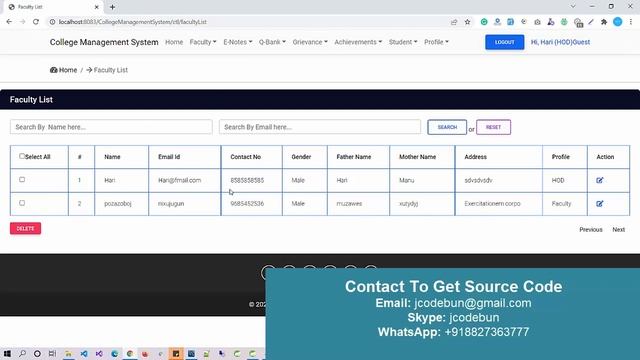This screenshot has height=360, width=640.
Task: Launch Visual Studio Code from taskbar
Action: coord(84,353)
